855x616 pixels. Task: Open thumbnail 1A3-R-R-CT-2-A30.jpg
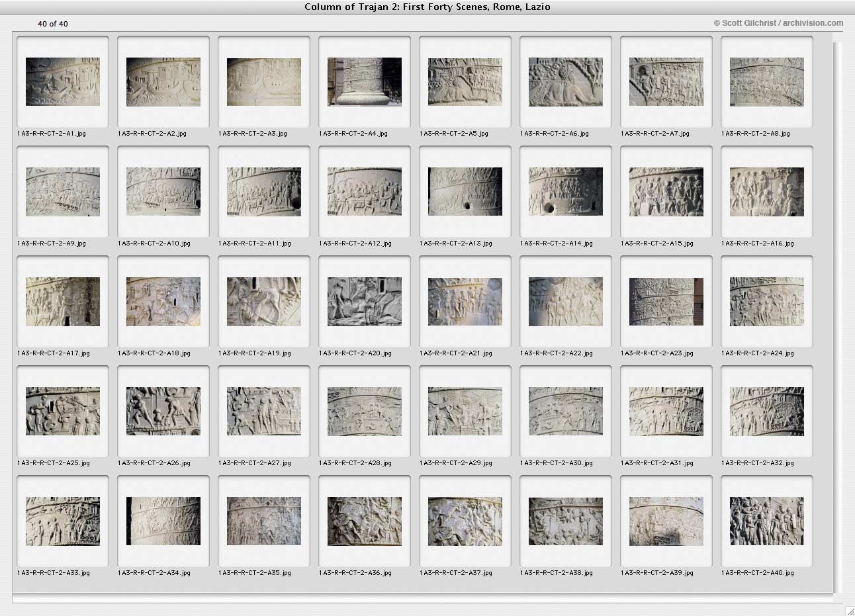[x=566, y=411]
